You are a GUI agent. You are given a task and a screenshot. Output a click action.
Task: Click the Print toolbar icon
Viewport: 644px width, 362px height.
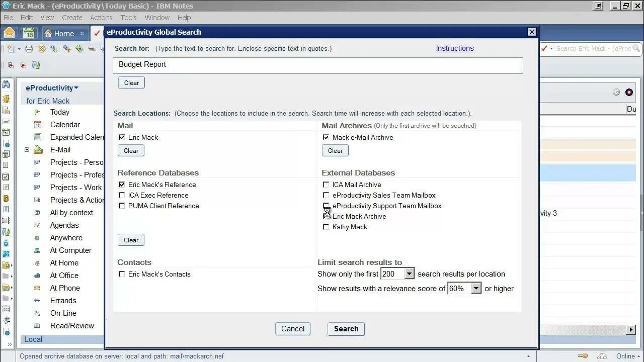pos(29,49)
